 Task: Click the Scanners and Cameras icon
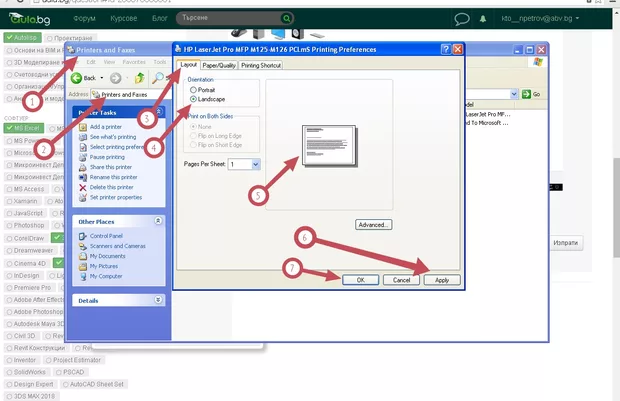(x=83, y=246)
